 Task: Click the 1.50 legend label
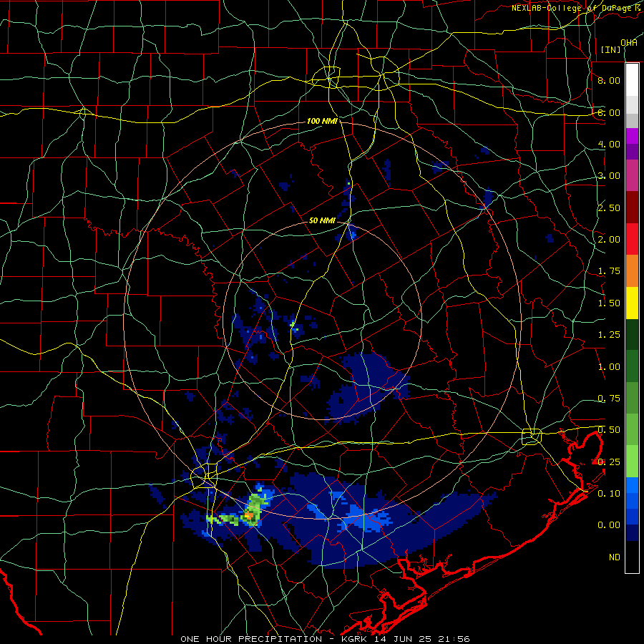[609, 303]
